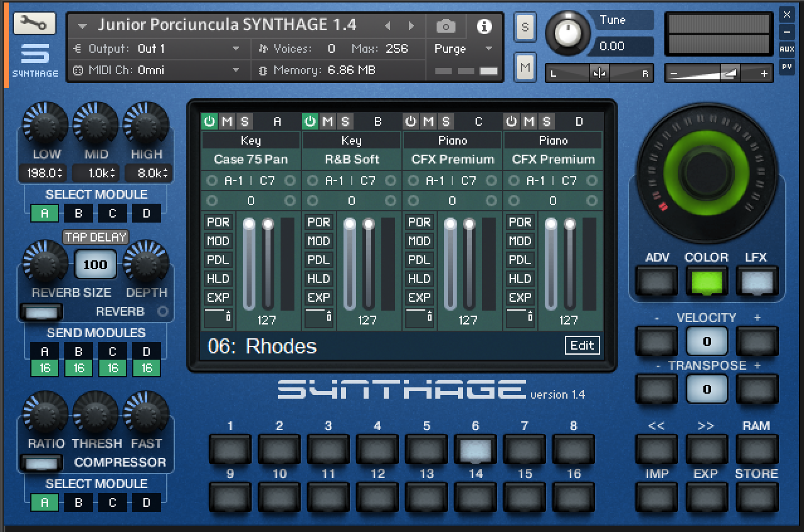This screenshot has width=804, height=532.
Task: Open the instrument info icon
Action: 484,26
